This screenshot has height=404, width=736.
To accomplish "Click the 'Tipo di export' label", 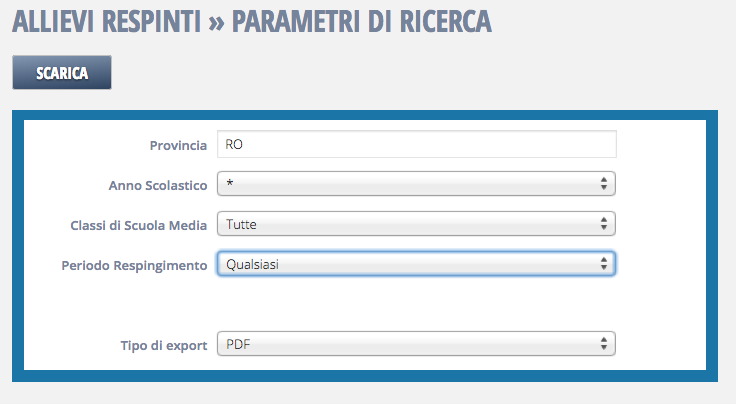I will click(164, 345).
